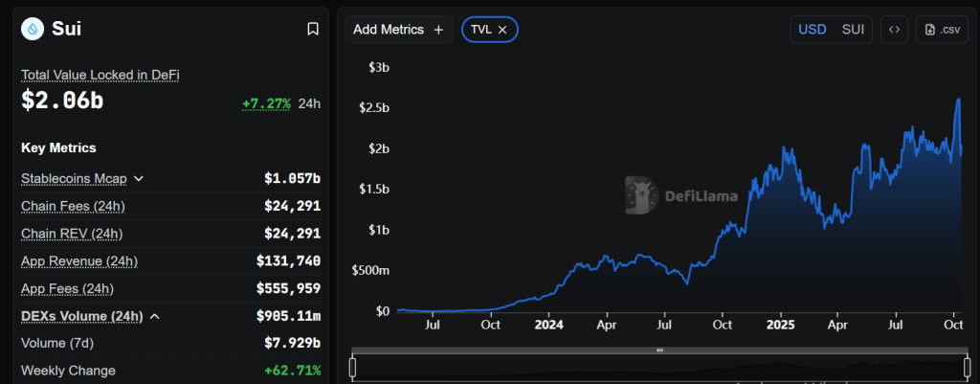
Task: Click the plus icon in Add Metrics
Action: (438, 30)
